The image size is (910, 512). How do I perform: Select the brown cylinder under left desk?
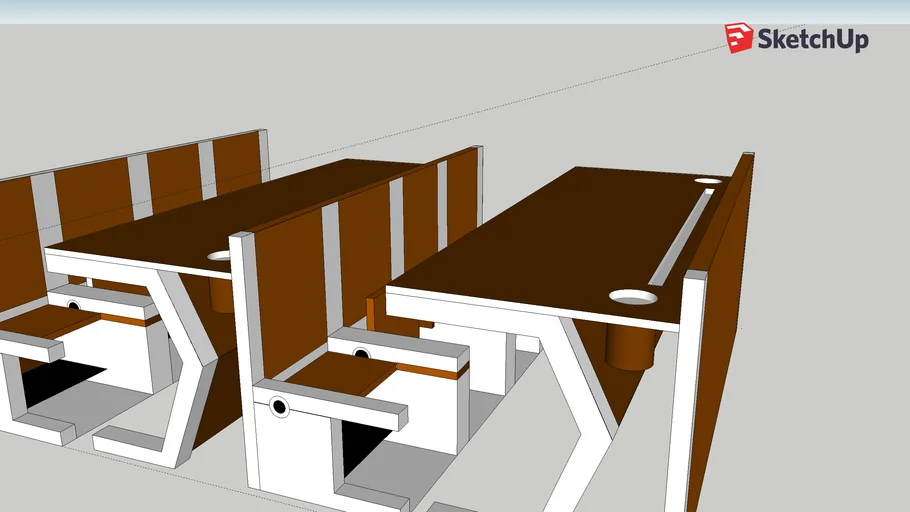222,290
